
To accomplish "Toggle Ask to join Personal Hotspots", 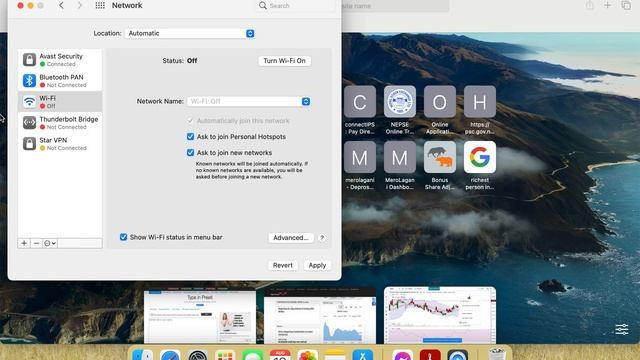I will click(190, 137).
